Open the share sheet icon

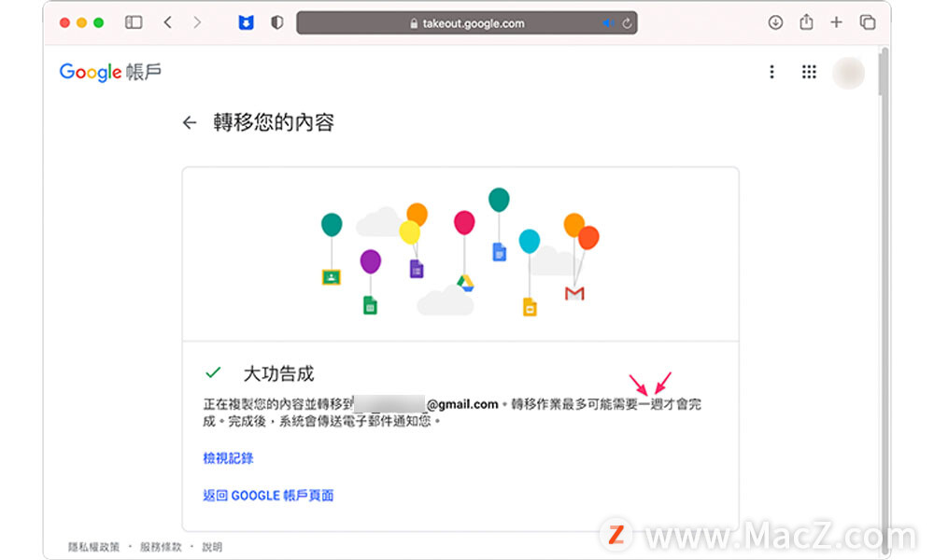(806, 22)
